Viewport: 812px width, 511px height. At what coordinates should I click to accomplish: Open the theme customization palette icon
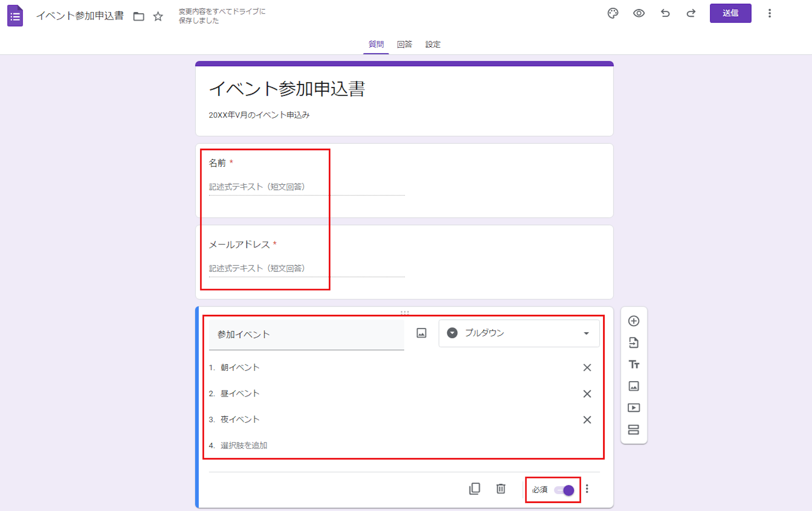613,13
